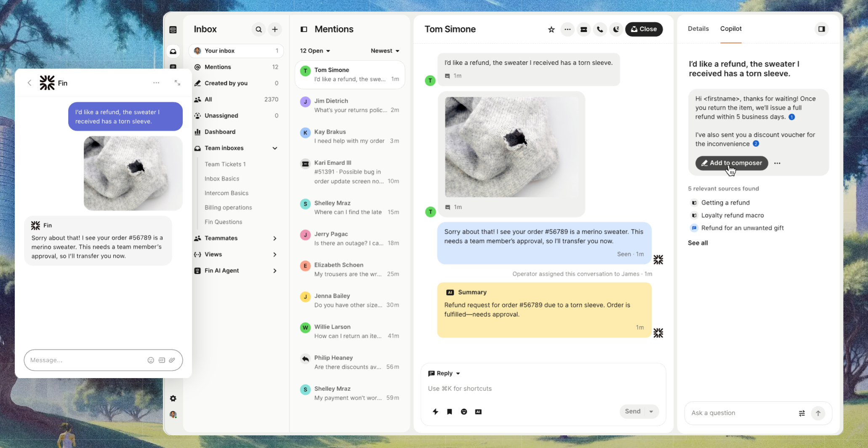The width and height of the screenshot is (868, 448).
Task: Expand the Fin AI Agent section
Action: (275, 271)
